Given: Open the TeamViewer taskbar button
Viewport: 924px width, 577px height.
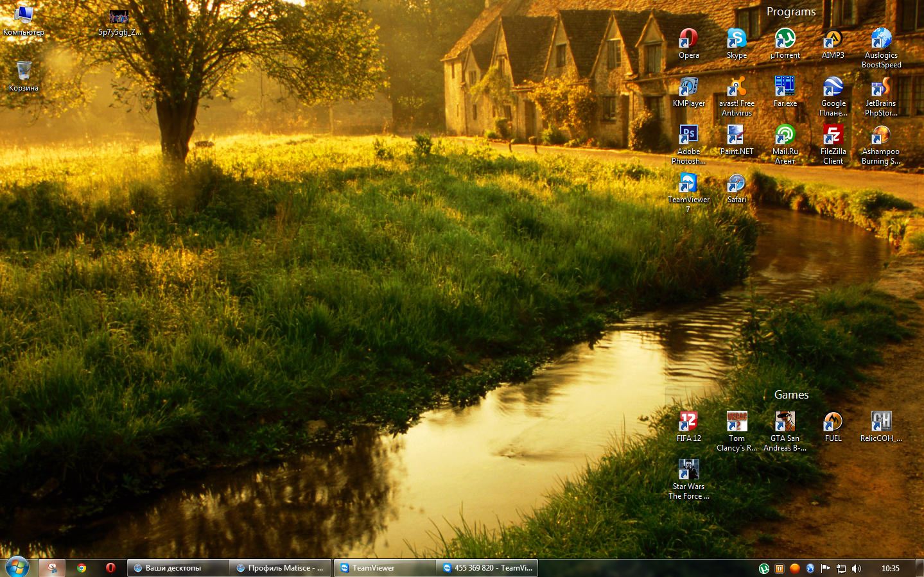Looking at the screenshot, I should pyautogui.click(x=385, y=568).
